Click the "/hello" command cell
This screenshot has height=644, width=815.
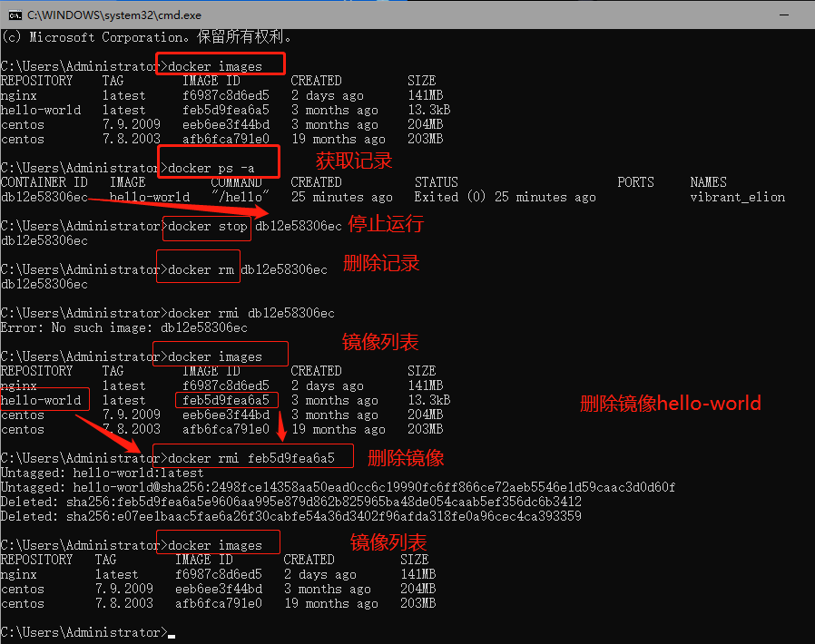click(241, 198)
